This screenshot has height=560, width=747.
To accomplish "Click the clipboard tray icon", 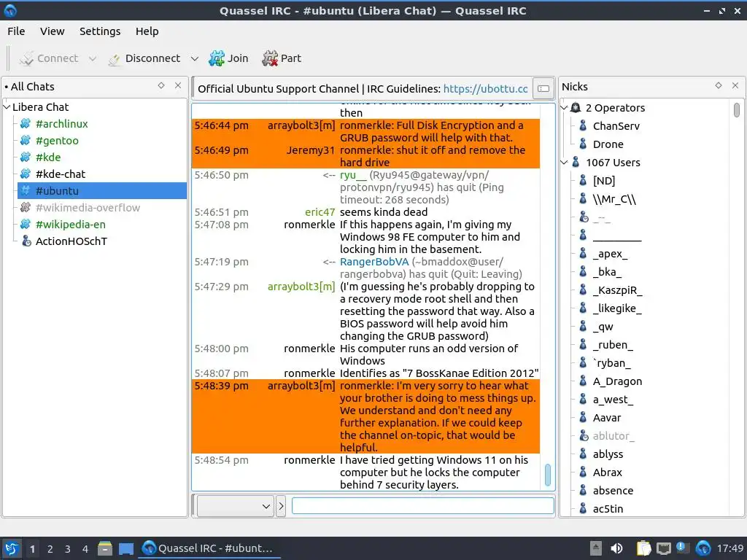I will coord(643,548).
